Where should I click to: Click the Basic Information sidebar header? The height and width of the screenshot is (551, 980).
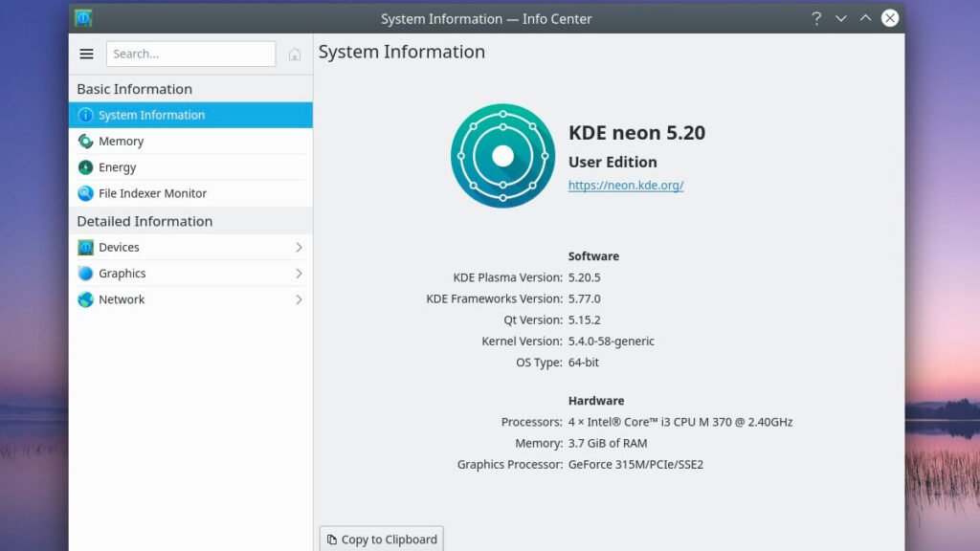pyautogui.click(x=134, y=89)
